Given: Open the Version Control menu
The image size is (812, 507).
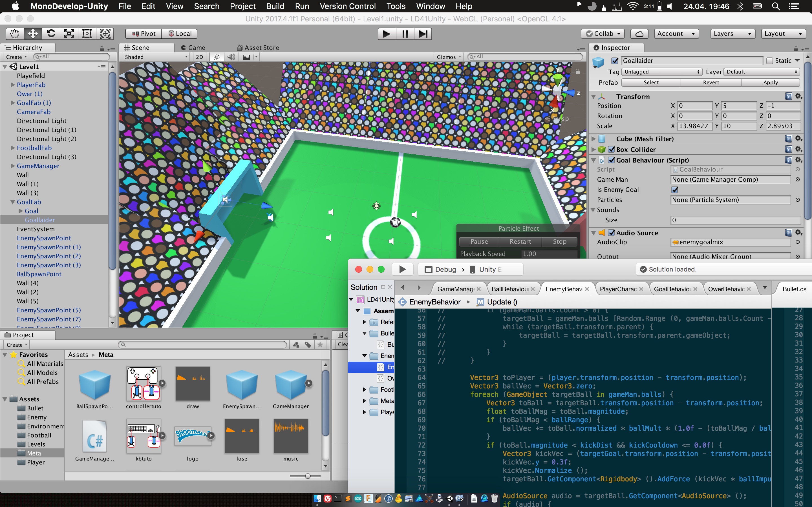Looking at the screenshot, I should (x=347, y=6).
